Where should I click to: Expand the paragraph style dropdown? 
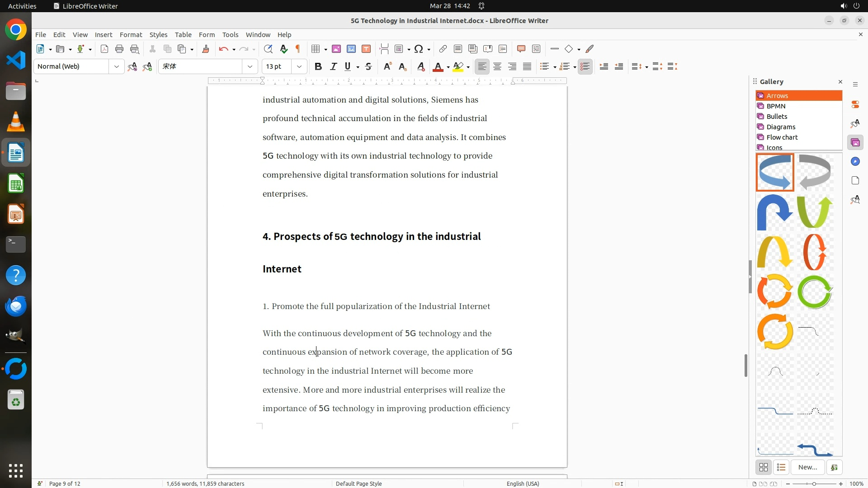(116, 67)
